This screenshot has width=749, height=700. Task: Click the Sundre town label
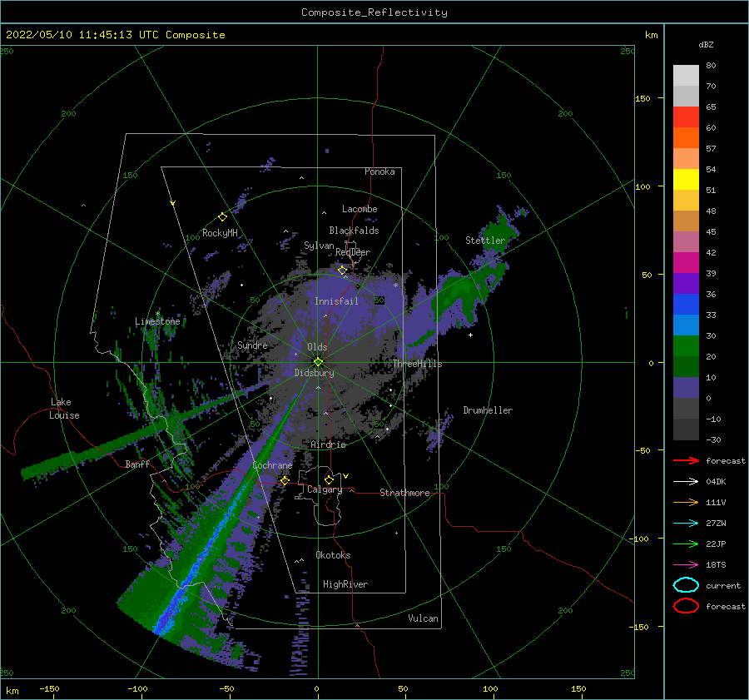(252, 345)
